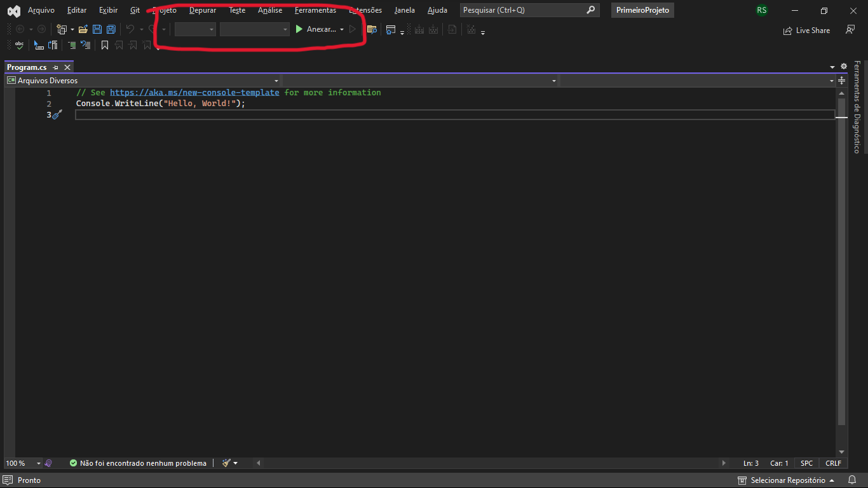Close the Program.cs tab

67,67
